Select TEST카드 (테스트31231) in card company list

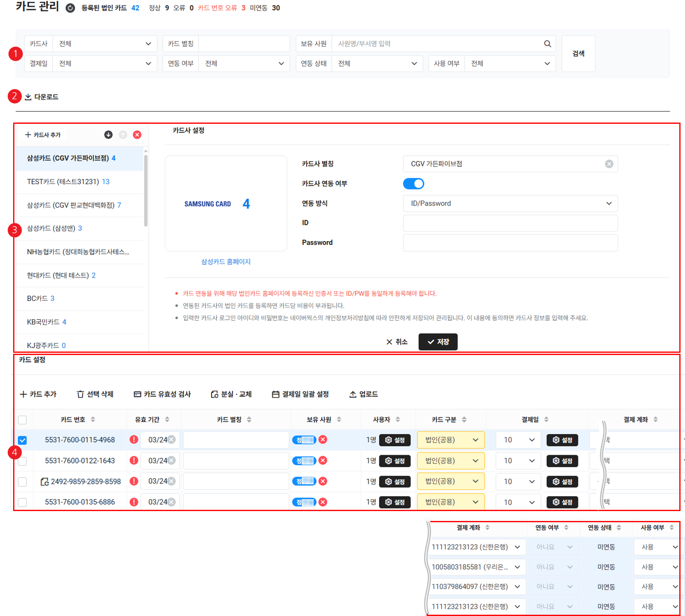(x=68, y=182)
